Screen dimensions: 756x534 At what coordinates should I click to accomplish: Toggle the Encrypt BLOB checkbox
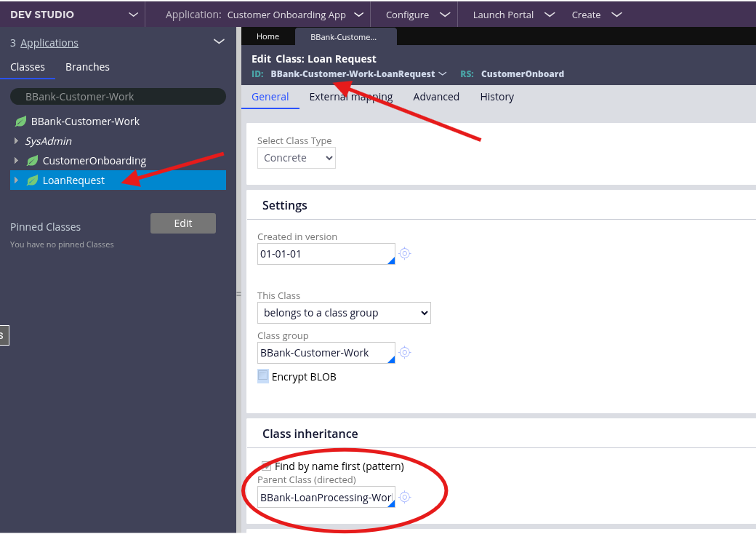coord(263,376)
